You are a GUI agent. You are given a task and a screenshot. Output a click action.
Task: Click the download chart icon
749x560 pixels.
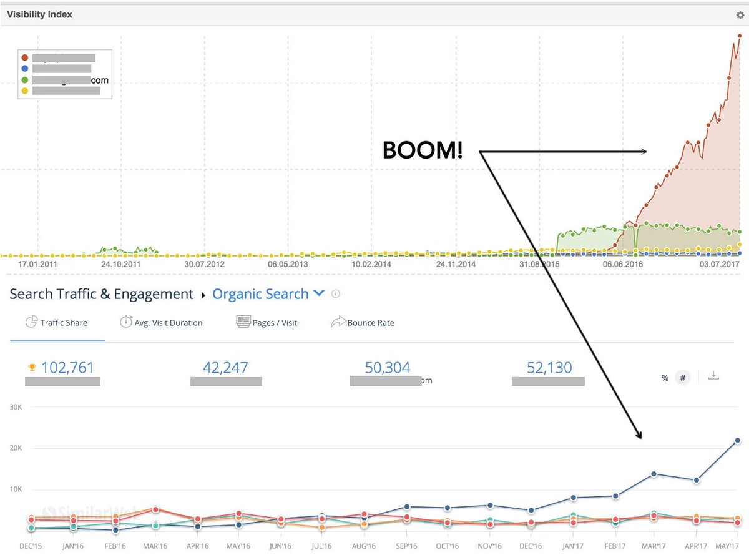click(714, 376)
